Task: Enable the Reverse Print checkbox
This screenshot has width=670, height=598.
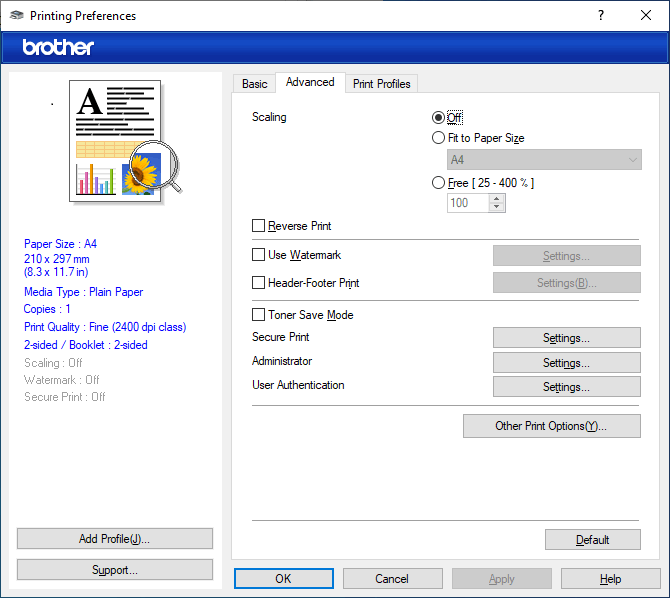Action: pos(259,226)
